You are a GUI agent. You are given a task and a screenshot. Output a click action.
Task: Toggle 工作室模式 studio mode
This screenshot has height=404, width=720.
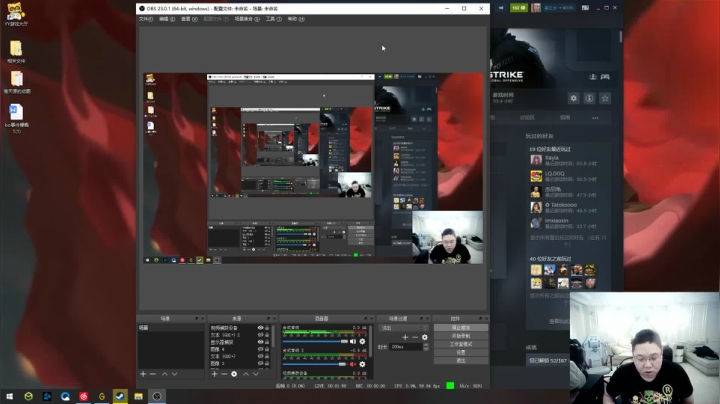[461, 344]
